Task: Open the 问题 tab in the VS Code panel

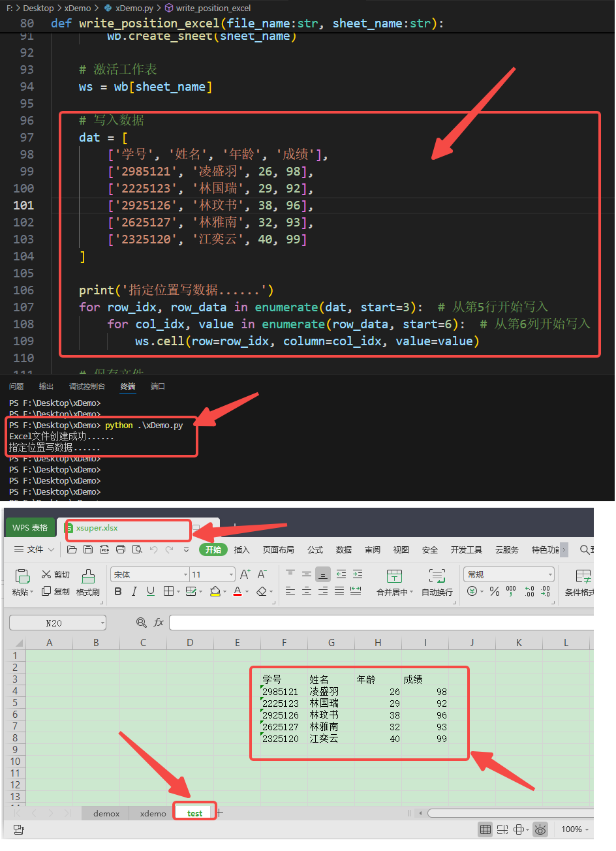Action: [16, 386]
